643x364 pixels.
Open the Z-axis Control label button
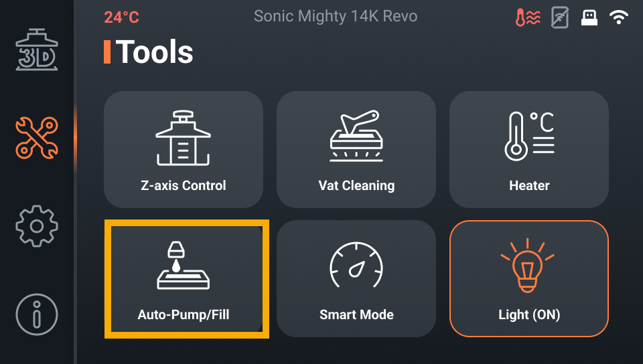coord(183,185)
